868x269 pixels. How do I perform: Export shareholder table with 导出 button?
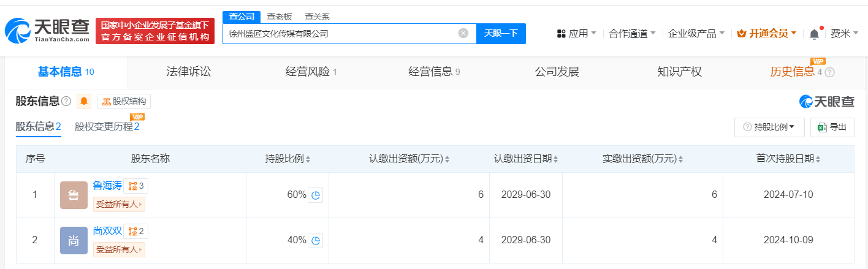coord(832,127)
